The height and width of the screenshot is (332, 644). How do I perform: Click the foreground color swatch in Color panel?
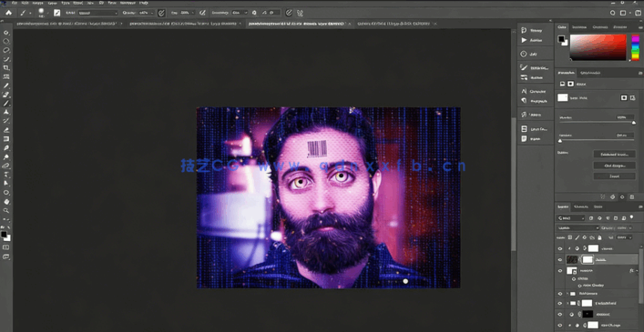pos(560,39)
